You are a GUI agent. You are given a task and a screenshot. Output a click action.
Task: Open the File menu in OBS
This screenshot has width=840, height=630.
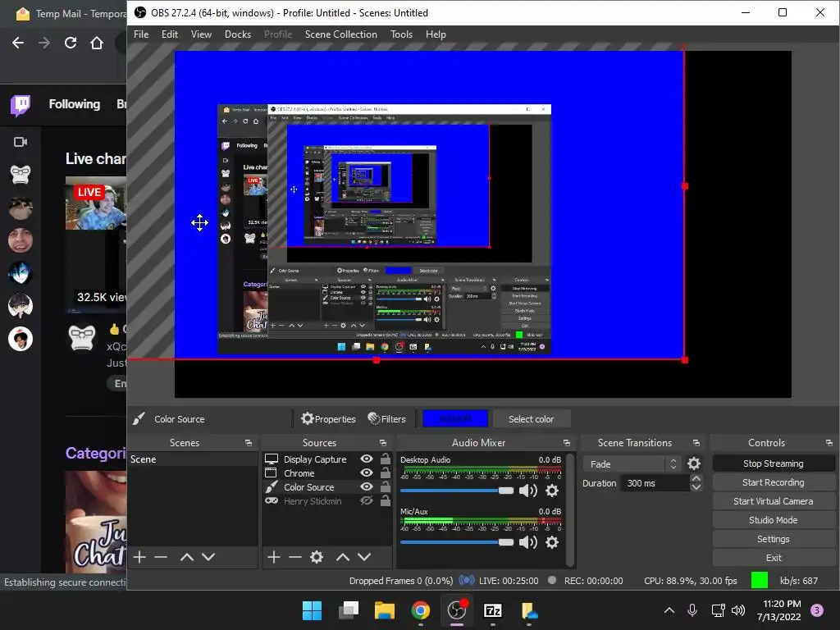[x=141, y=34]
